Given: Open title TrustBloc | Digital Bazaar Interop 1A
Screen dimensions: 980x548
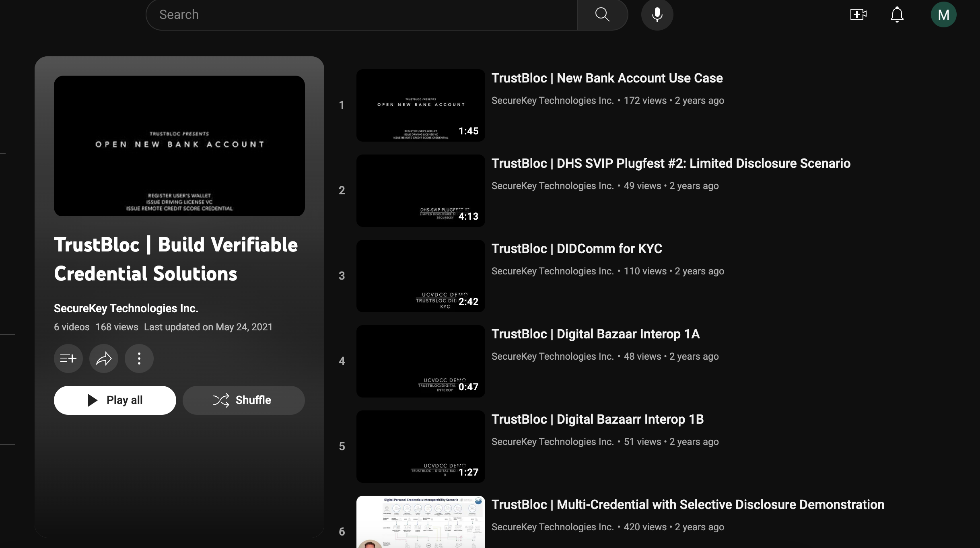Looking at the screenshot, I should (596, 334).
